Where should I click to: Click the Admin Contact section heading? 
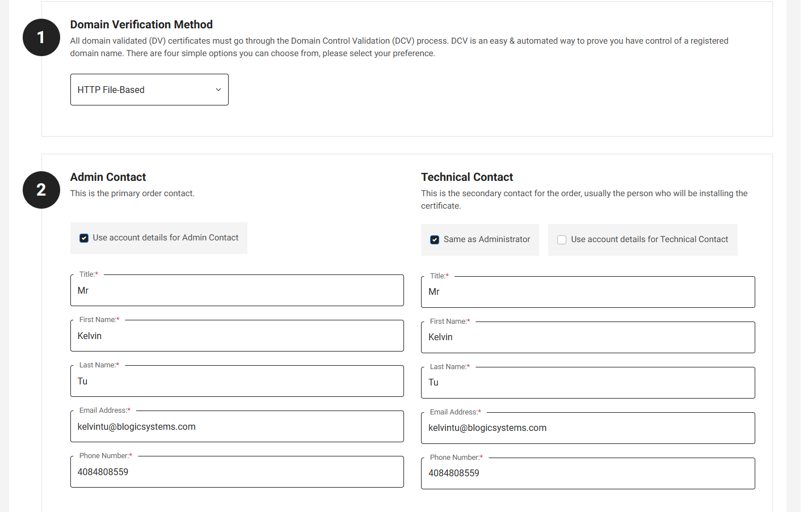[x=108, y=177]
